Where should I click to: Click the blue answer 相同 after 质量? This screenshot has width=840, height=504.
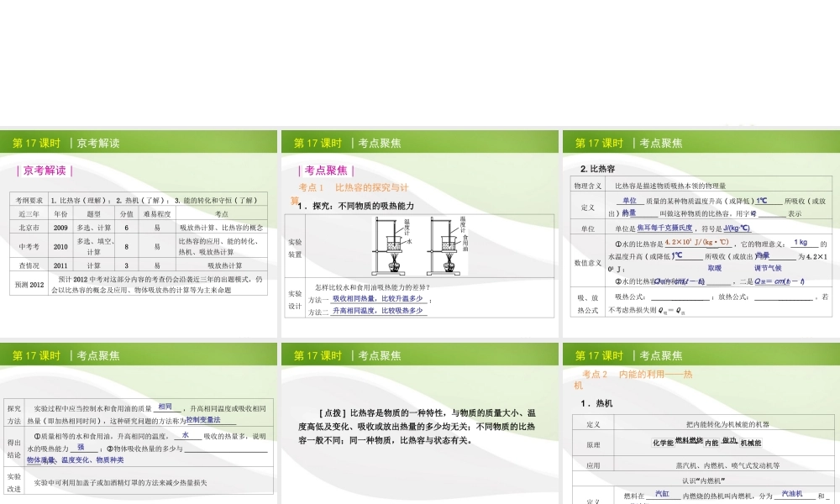click(165, 407)
